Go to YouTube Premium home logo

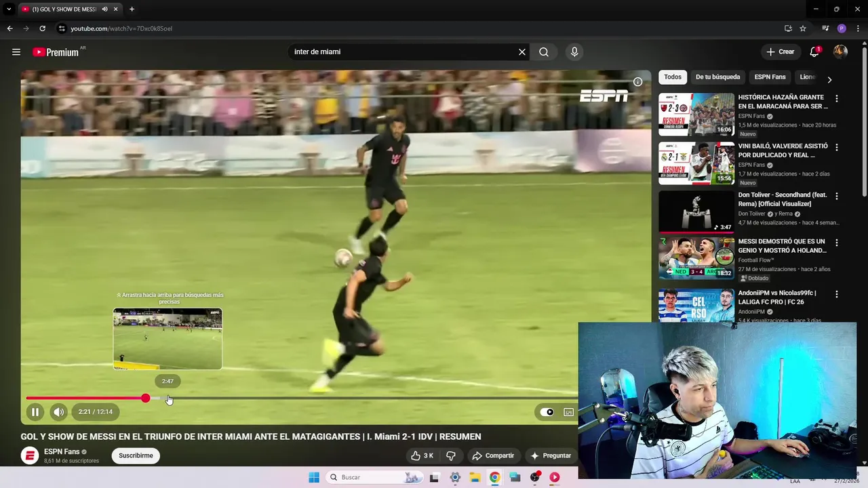(x=56, y=52)
